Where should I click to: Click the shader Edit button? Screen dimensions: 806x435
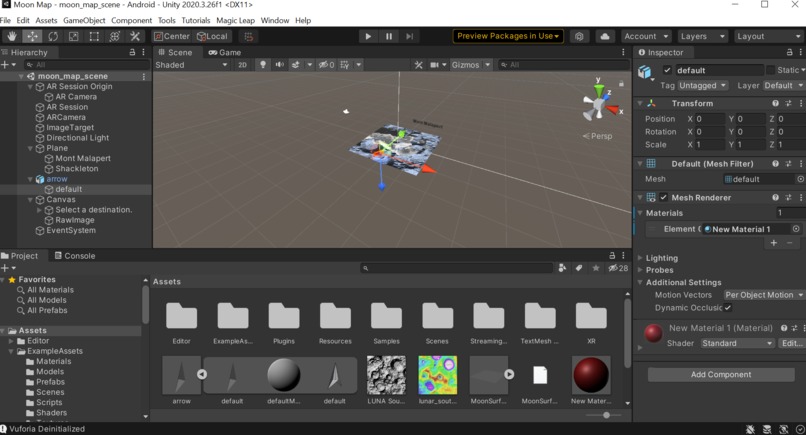pos(792,343)
